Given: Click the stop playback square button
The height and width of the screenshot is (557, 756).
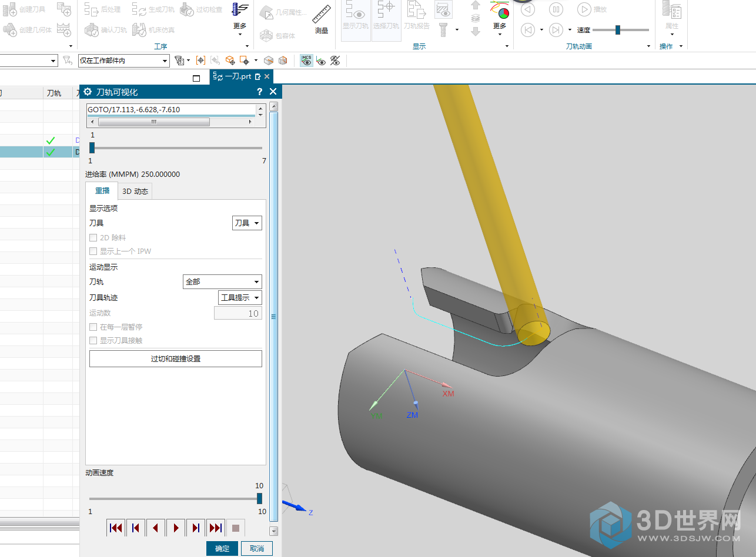Looking at the screenshot, I should click(x=236, y=528).
